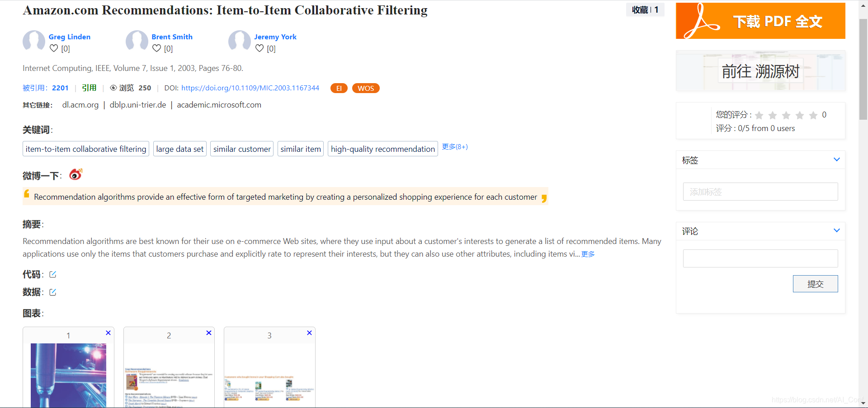Click the 下载 PDF 全文 download button
The height and width of the screenshot is (408, 868).
(x=760, y=21)
